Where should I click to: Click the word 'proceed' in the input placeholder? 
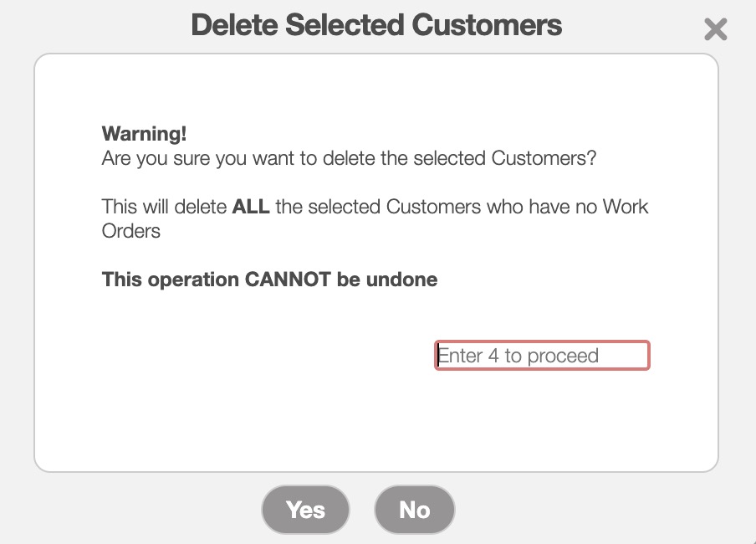click(563, 356)
